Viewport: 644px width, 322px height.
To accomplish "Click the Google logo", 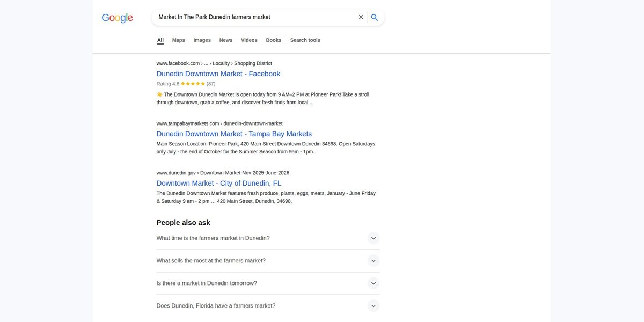I will [118, 18].
